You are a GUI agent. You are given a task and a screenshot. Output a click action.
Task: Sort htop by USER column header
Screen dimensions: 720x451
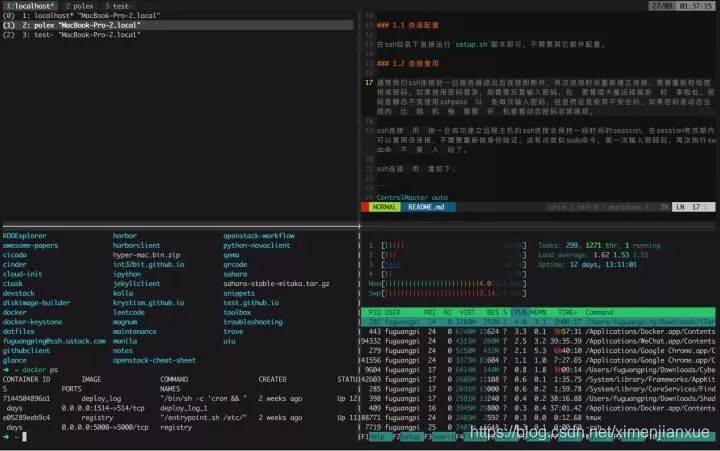[x=393, y=312]
